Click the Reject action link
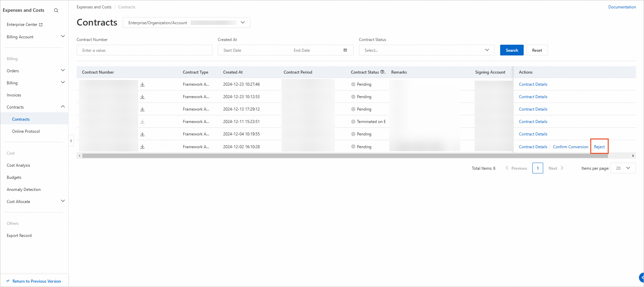The width and height of the screenshot is (644, 287). tap(599, 147)
